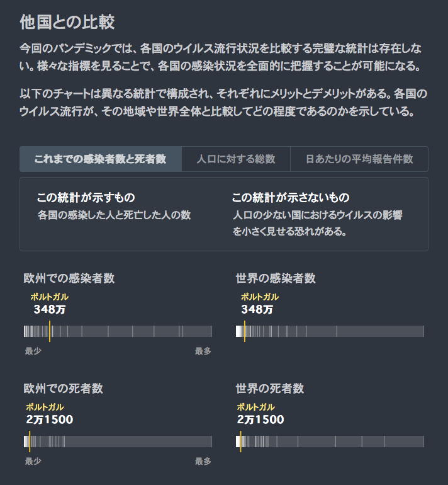Screen dimensions: 448x485
Task: Click 最多 label below 欧州での死者数 chart
Action: (x=203, y=462)
